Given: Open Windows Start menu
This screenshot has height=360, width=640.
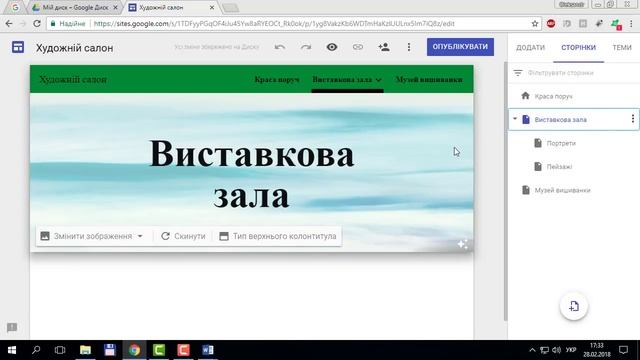Looking at the screenshot, I should pos(11,350).
